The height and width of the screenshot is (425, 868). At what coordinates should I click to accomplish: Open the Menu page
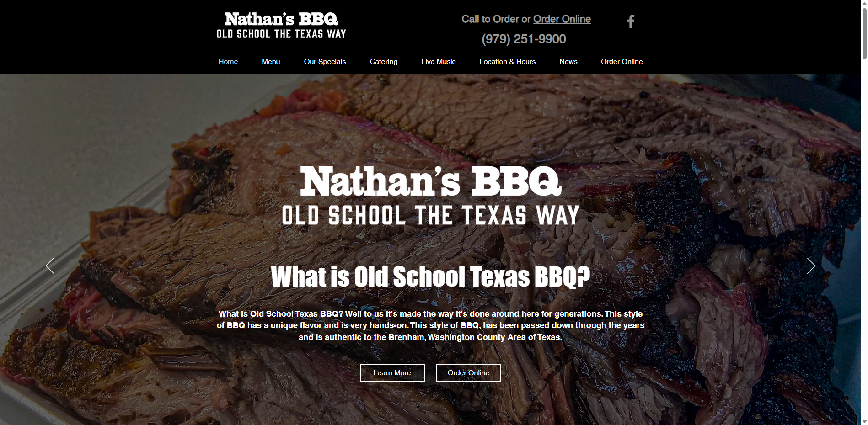[x=271, y=62]
